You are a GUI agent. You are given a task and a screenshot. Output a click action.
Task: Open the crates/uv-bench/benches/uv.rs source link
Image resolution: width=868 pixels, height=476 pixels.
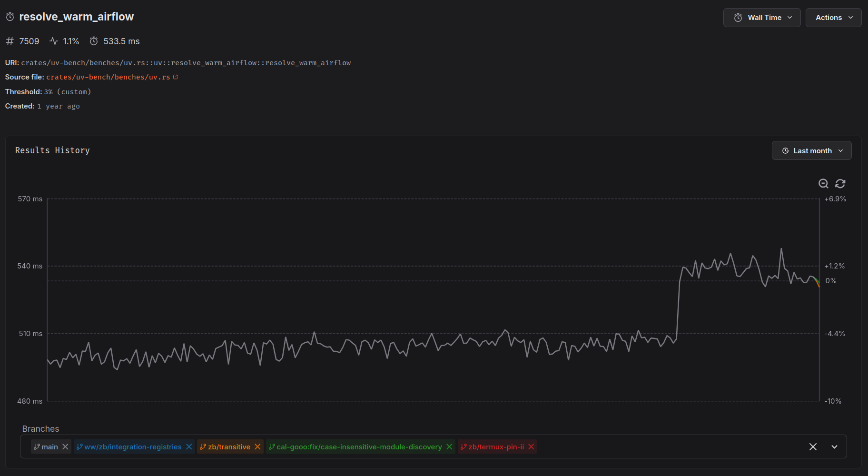pyautogui.click(x=108, y=77)
